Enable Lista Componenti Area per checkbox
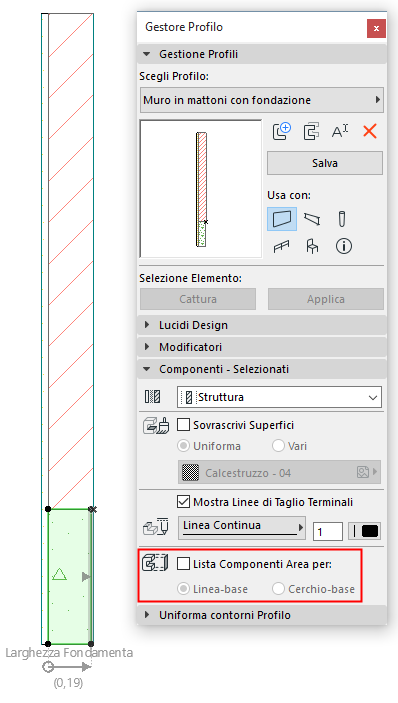This screenshot has height=703, width=398. pyautogui.click(x=184, y=564)
